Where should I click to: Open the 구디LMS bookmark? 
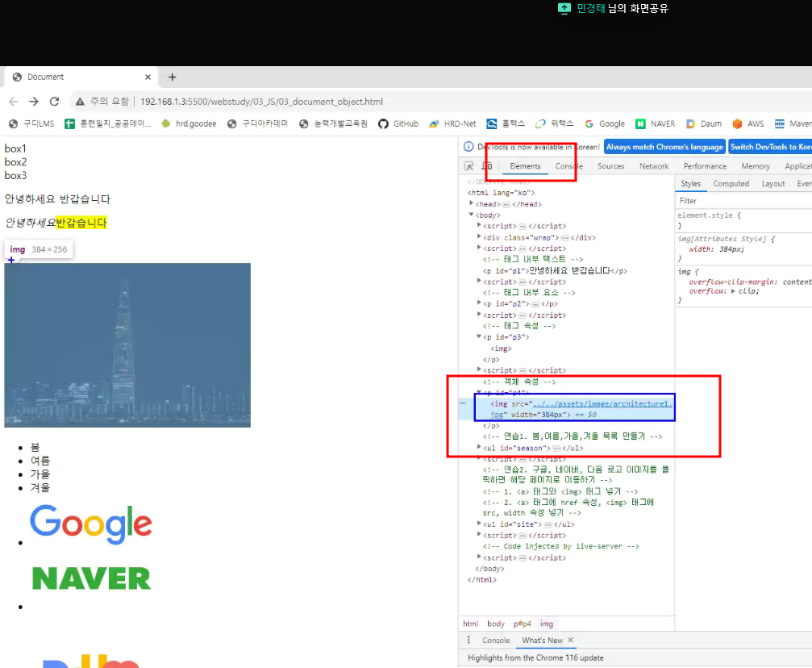[x=31, y=124]
